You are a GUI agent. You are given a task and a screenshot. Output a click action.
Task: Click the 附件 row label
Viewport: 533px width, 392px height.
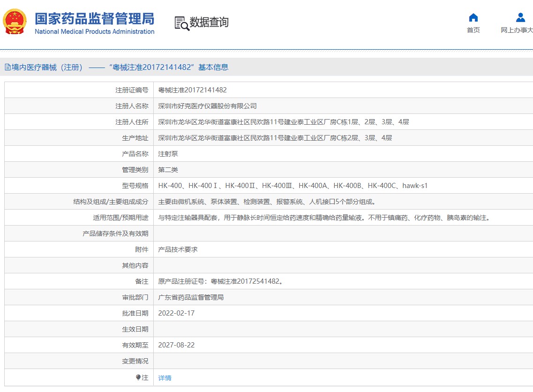142,249
